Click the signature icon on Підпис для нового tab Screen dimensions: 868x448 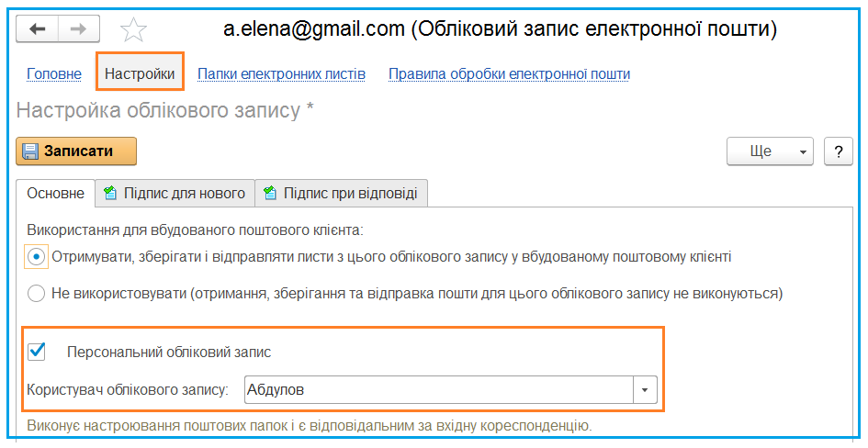click(110, 193)
